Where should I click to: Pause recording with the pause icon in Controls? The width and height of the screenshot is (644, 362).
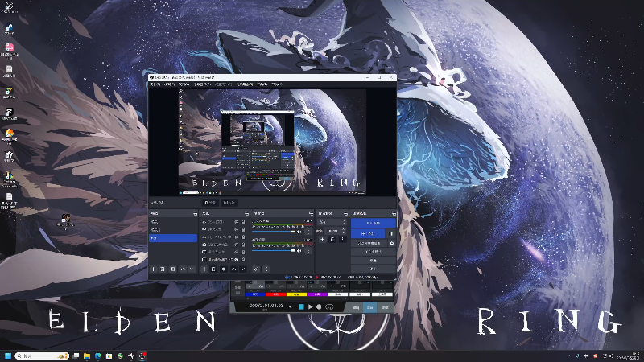[x=391, y=233]
